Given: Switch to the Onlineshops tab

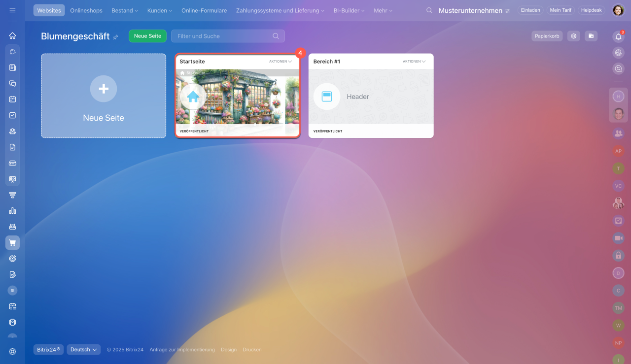Looking at the screenshot, I should point(86,10).
